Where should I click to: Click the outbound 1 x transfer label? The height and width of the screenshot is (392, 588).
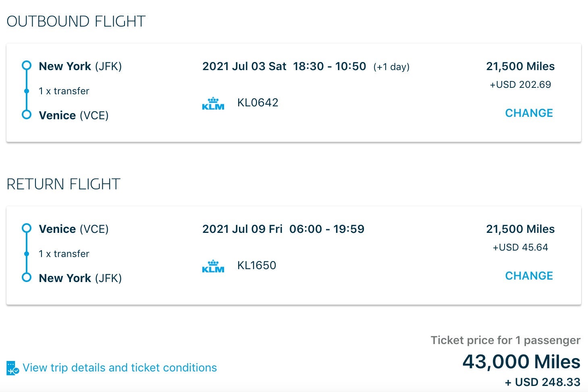tap(64, 91)
